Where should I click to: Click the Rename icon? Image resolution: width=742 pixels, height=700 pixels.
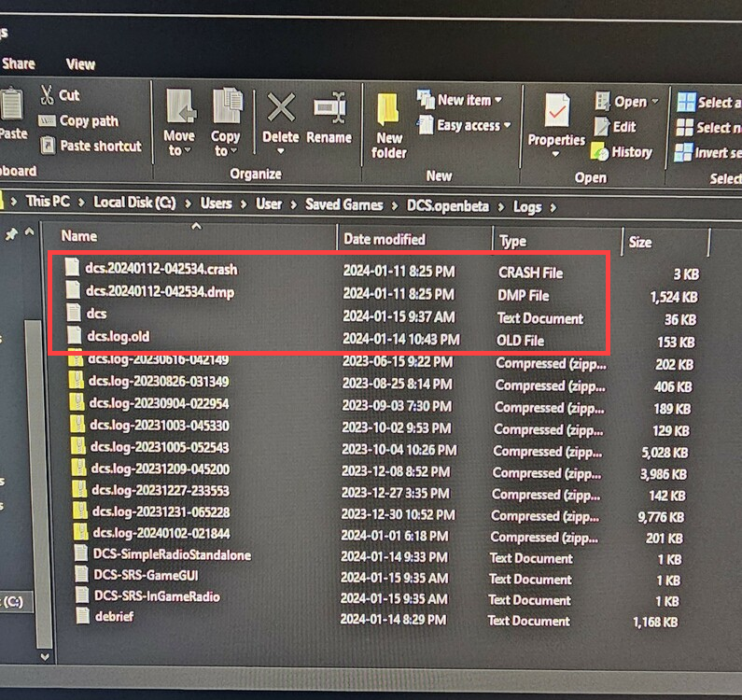point(329,107)
